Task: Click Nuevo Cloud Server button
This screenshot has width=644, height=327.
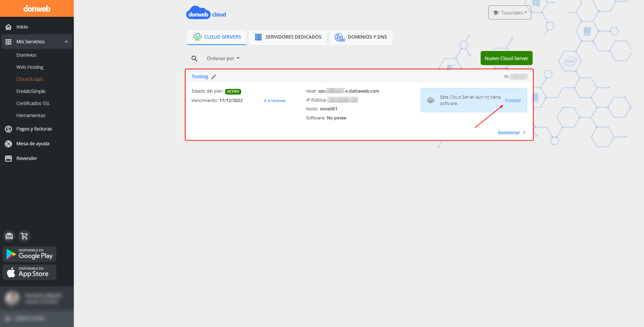Action: pos(506,58)
